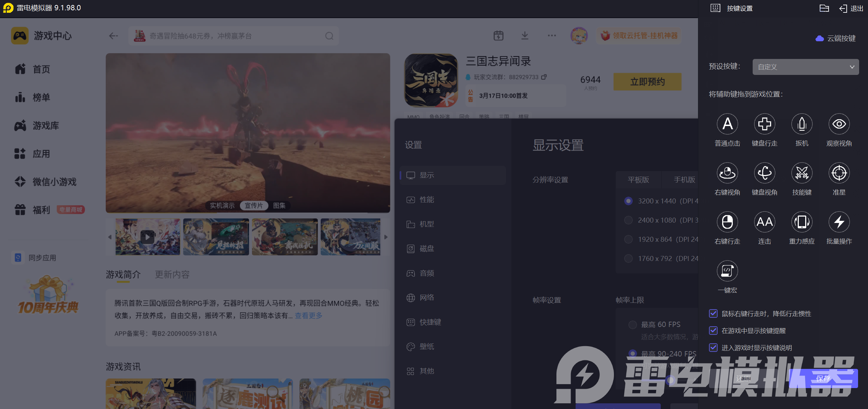The width and height of the screenshot is (868, 409).
Task: Expand thumbnail carousel with right arrow
Action: pos(386,237)
